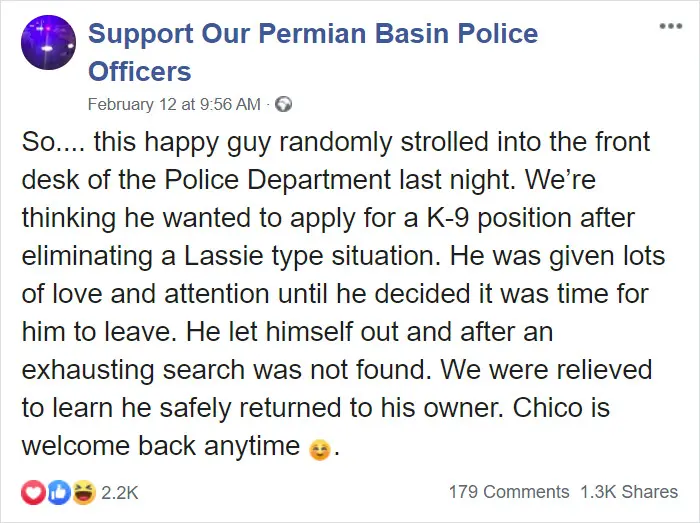
Task: View the 2.2K reactions list
Action: click(x=120, y=492)
